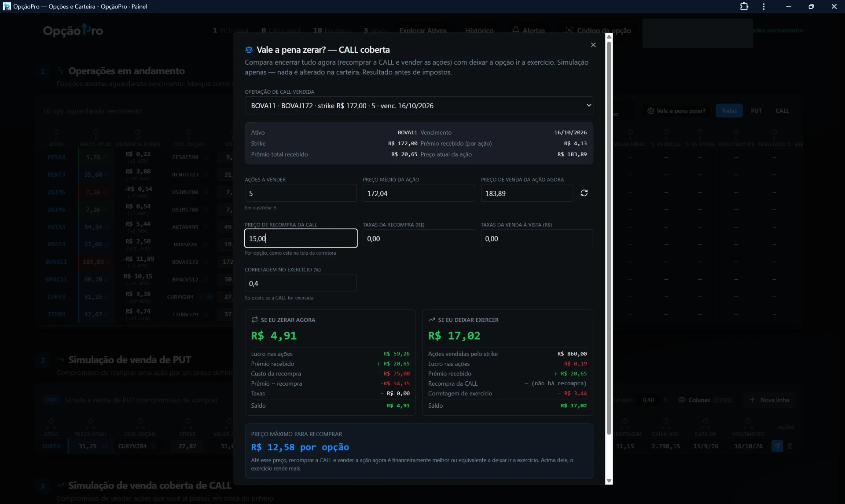Add a row with 'Nova linha'
Image resolution: width=845 pixels, height=504 pixels.
769,400
